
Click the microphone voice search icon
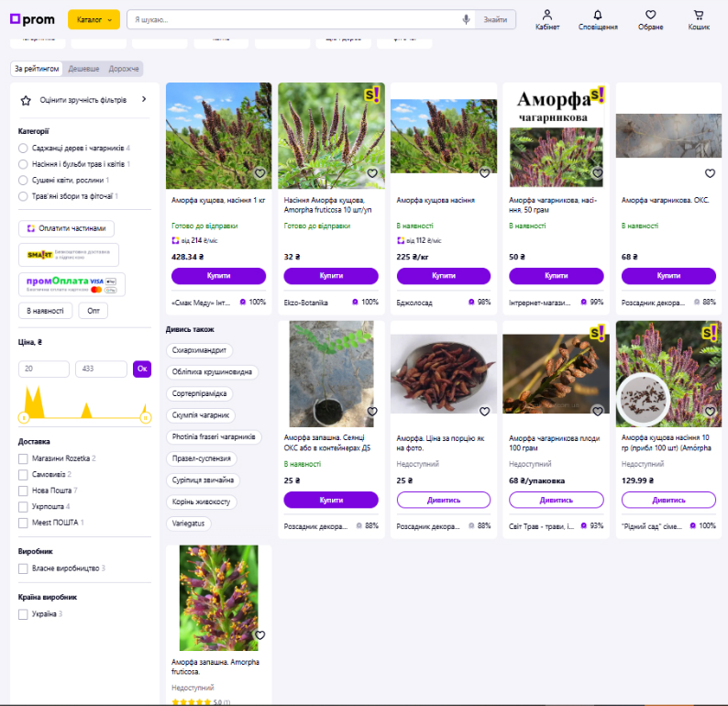coord(466,19)
